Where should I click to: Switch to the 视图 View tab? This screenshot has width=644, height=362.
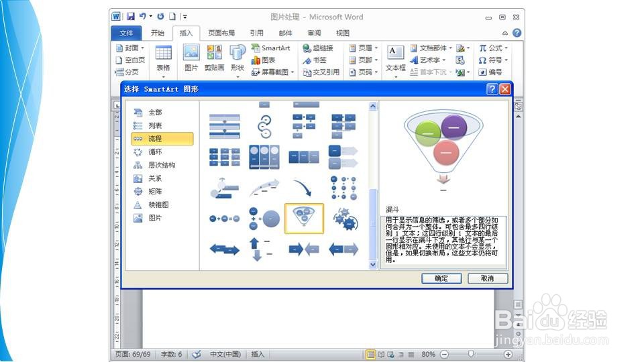click(x=343, y=33)
